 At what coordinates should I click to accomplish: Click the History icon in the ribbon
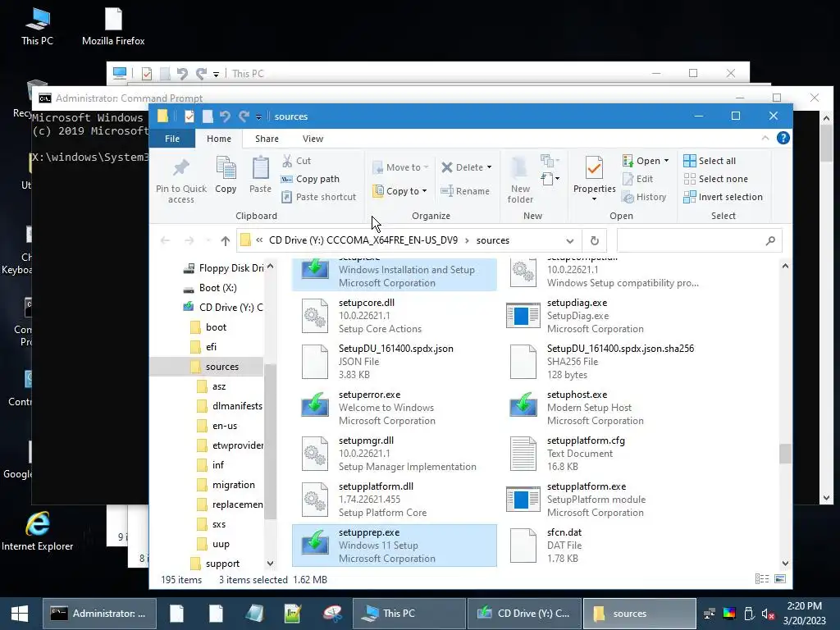click(x=628, y=197)
